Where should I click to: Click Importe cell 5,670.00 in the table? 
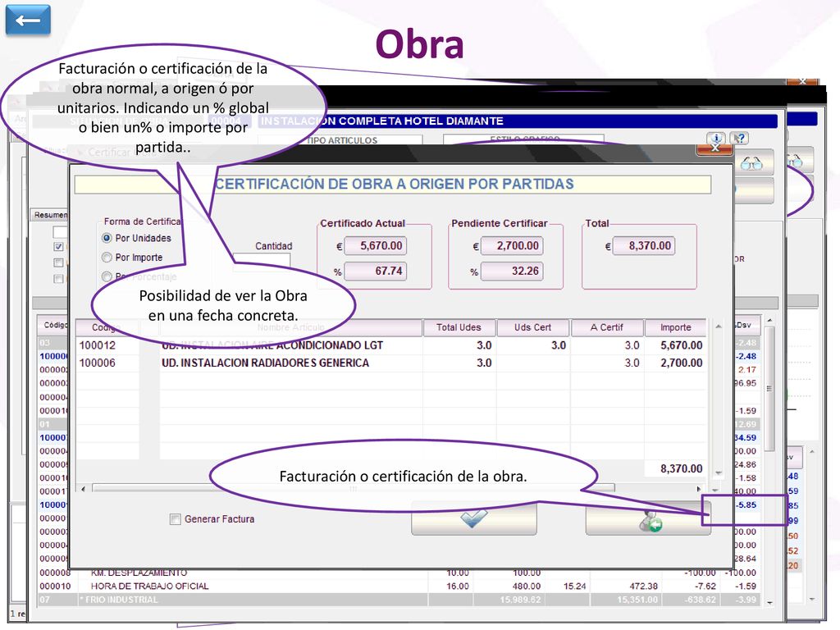click(681, 345)
